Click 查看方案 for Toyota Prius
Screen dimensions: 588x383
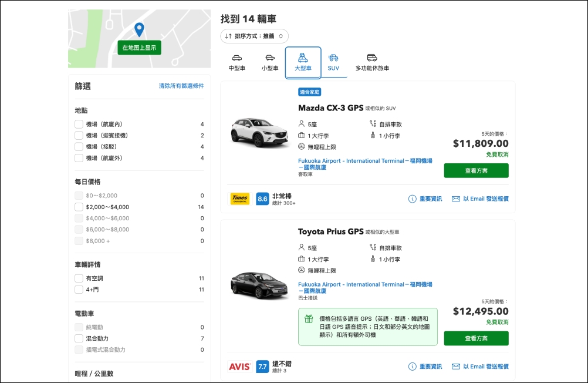[477, 338]
